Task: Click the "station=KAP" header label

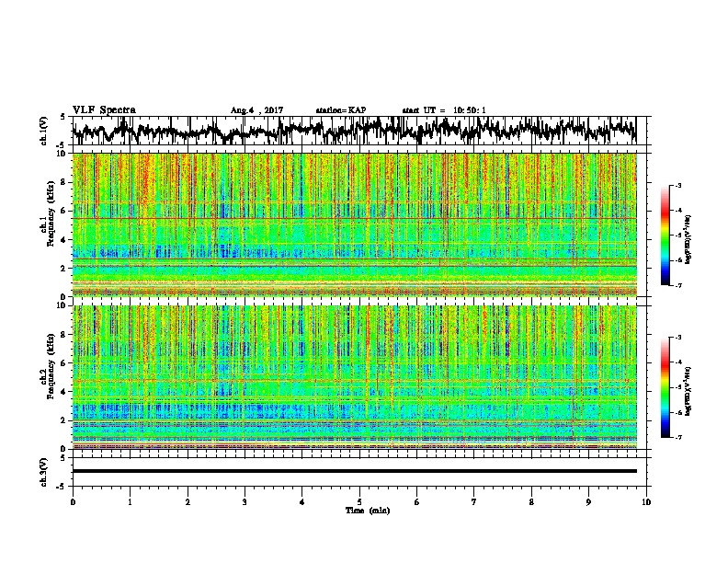Action: point(341,110)
